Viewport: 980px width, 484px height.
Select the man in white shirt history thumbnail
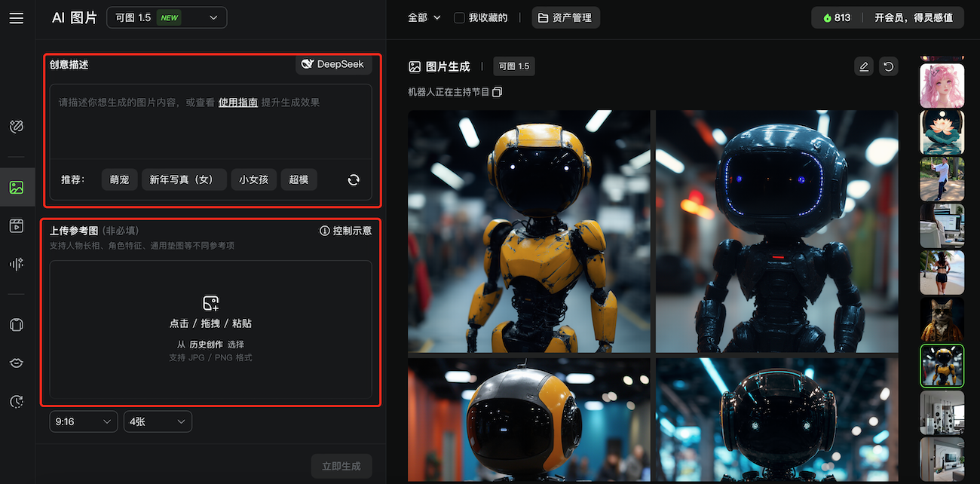coord(942,179)
